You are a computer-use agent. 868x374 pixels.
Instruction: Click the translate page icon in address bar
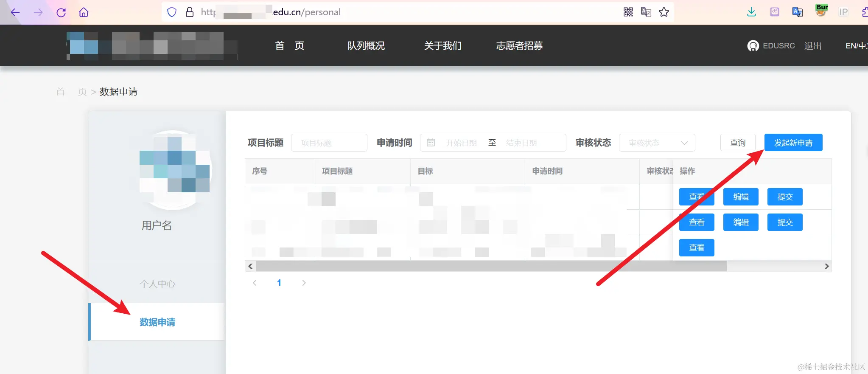pos(646,12)
